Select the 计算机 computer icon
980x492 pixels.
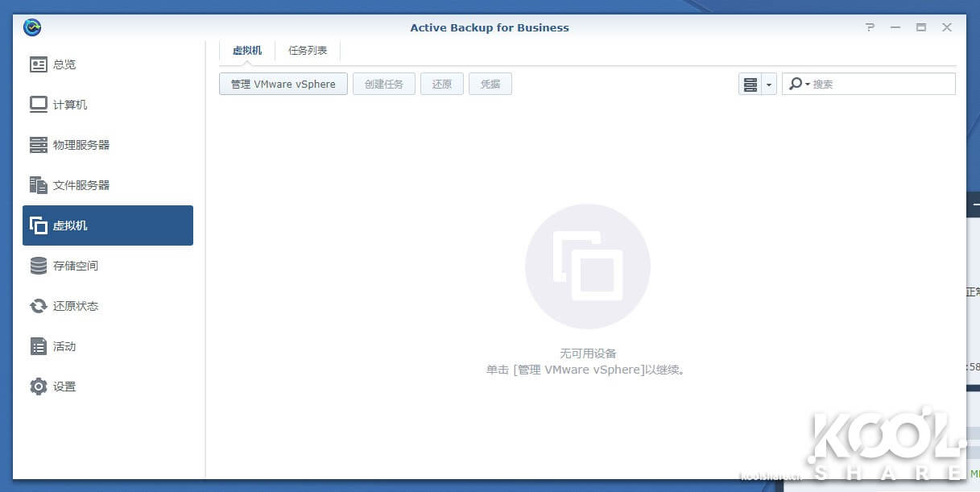click(x=39, y=105)
